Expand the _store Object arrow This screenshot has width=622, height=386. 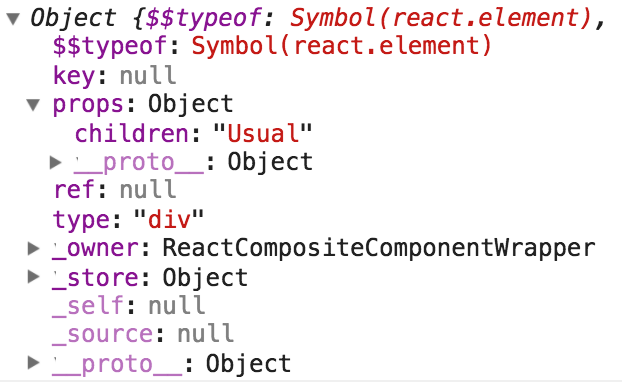point(34,277)
